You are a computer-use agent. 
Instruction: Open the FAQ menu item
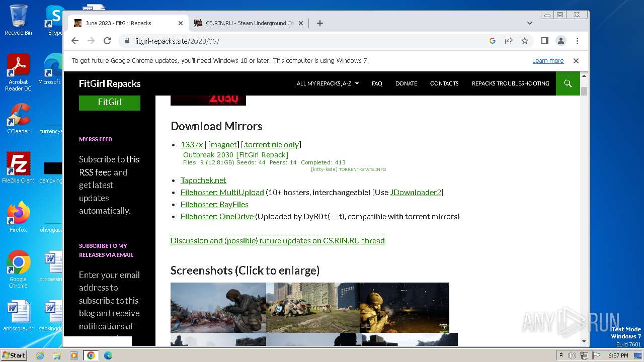[x=377, y=83]
